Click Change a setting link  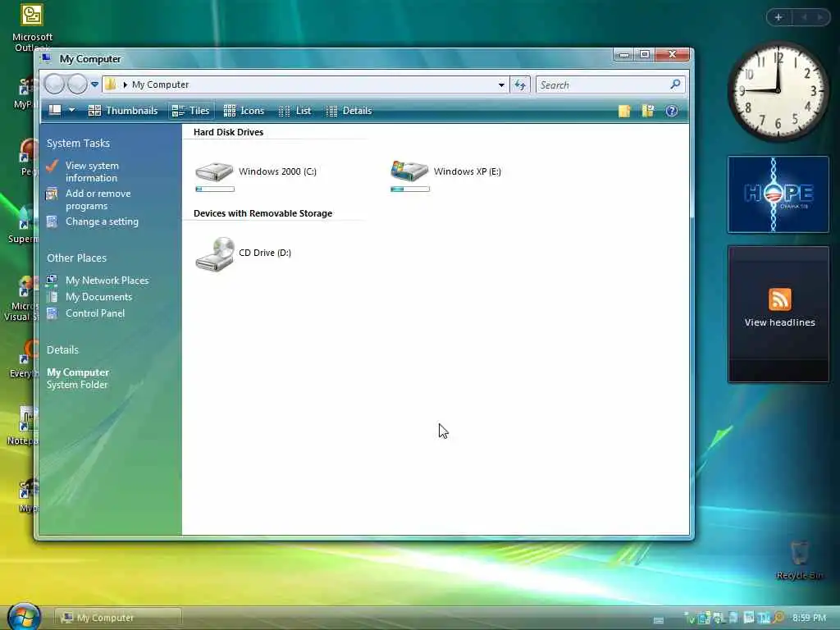tap(102, 221)
